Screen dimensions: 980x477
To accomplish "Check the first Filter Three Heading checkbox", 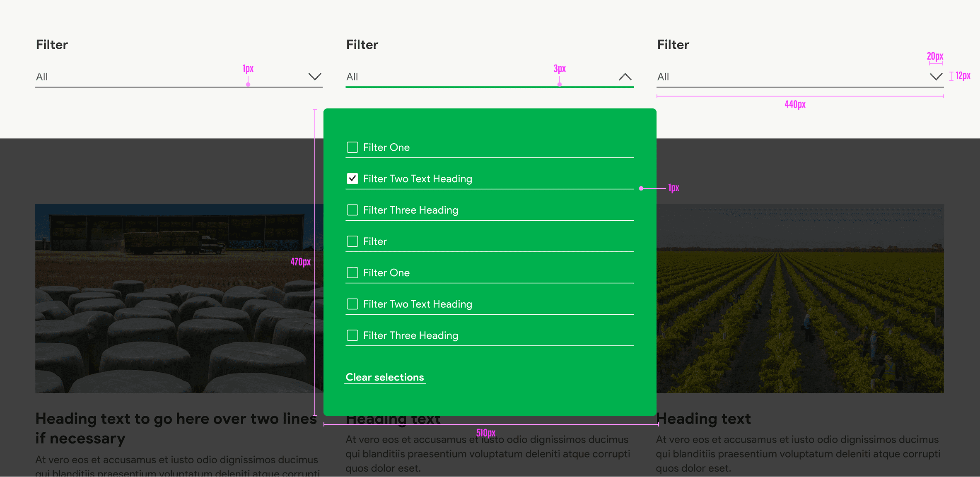I will (352, 210).
